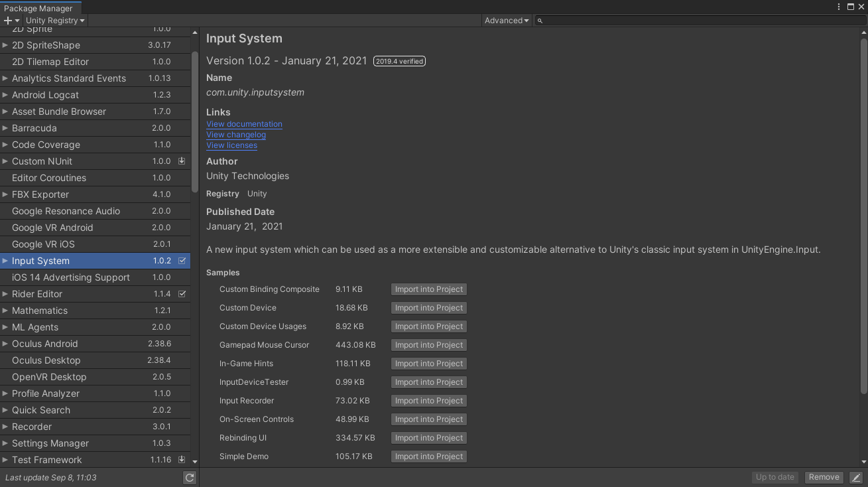This screenshot has width=868, height=487.
Task: Click the Remove button
Action: [824, 478]
